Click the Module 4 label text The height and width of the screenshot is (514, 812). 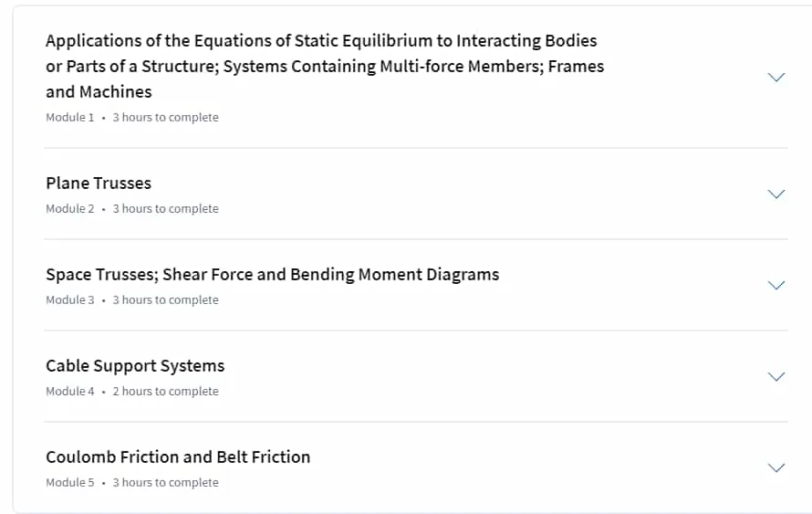pos(70,391)
